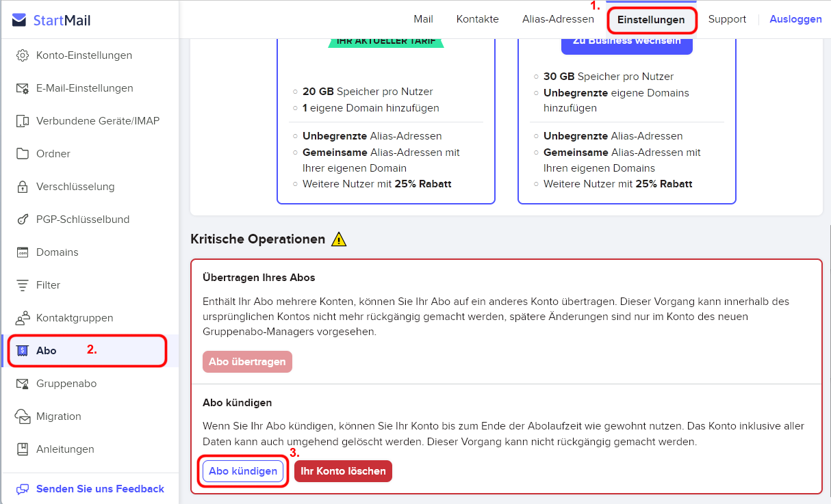Click the 20 GB Speicher pro Nutzer text
This screenshot has height=504, width=831.
tap(368, 92)
